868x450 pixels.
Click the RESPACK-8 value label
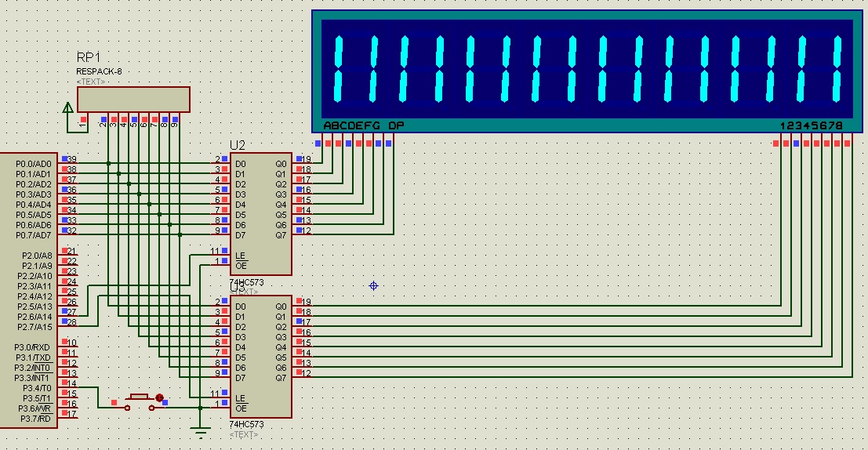(99, 71)
